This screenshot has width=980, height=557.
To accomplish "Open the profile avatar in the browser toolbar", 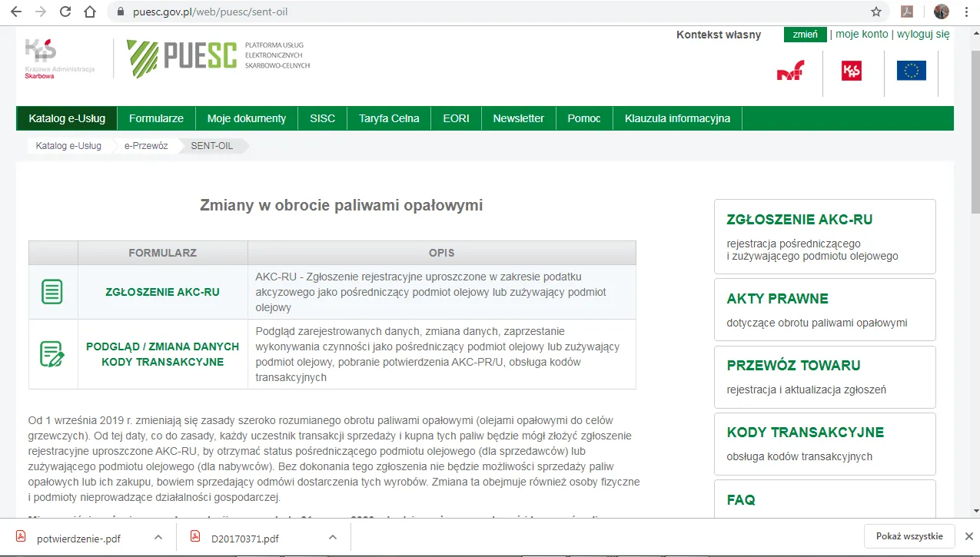I will pos(941,12).
